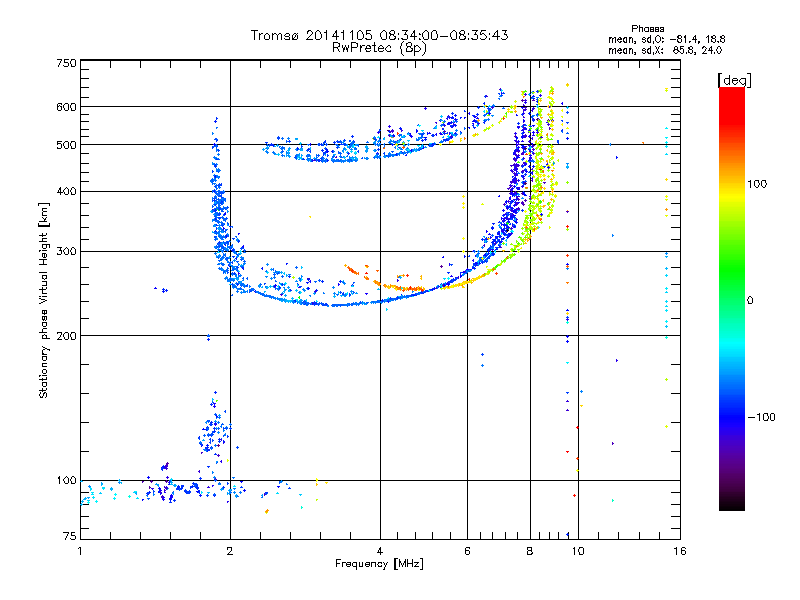
Task: Click the y-axis tick label "400"
Action: pos(66,191)
